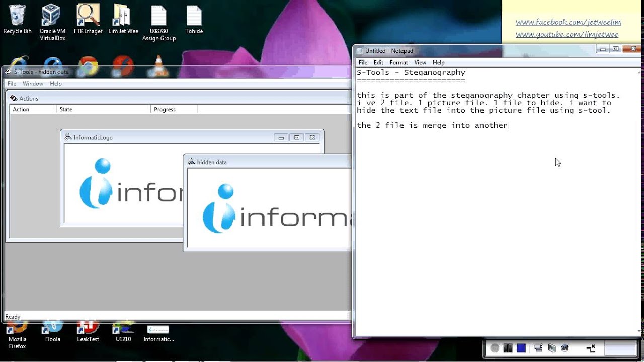This screenshot has height=362, width=644.
Task: Launch Oracle VM VirtualBox shortcut
Action: click(x=52, y=22)
